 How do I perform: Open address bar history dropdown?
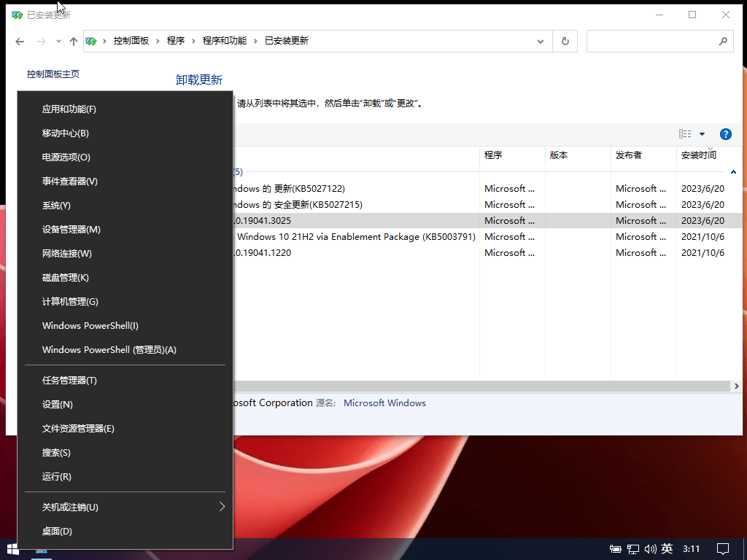[541, 42]
